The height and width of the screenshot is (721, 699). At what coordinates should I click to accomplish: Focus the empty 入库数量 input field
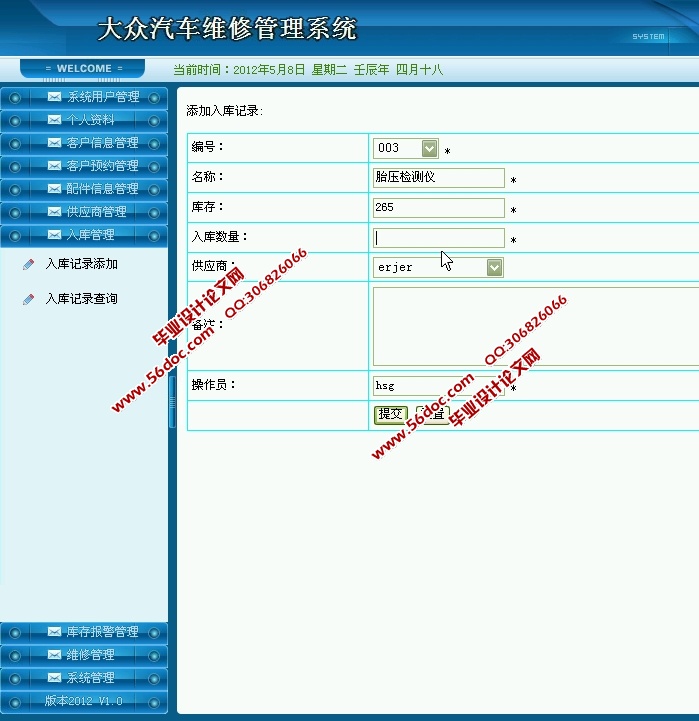pyautogui.click(x=439, y=238)
